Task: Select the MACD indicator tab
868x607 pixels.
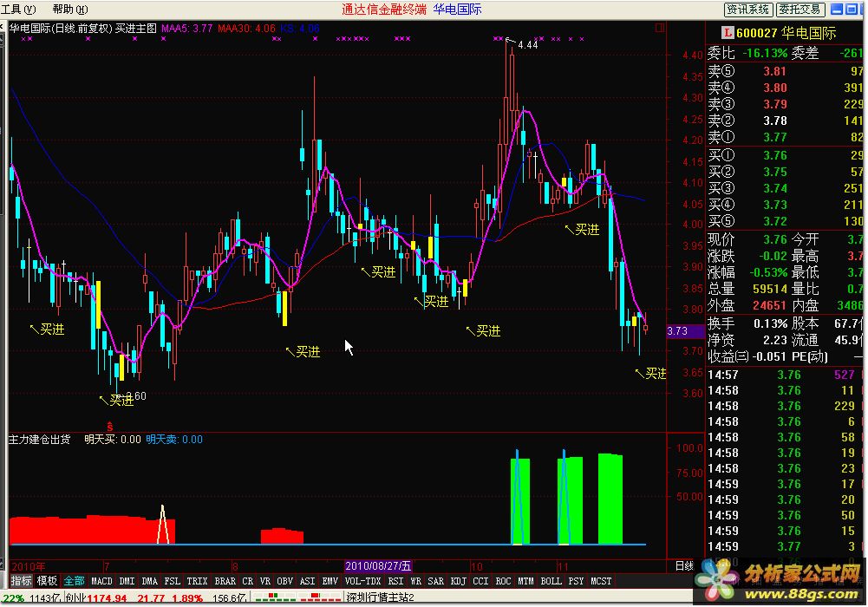Action: [x=101, y=581]
